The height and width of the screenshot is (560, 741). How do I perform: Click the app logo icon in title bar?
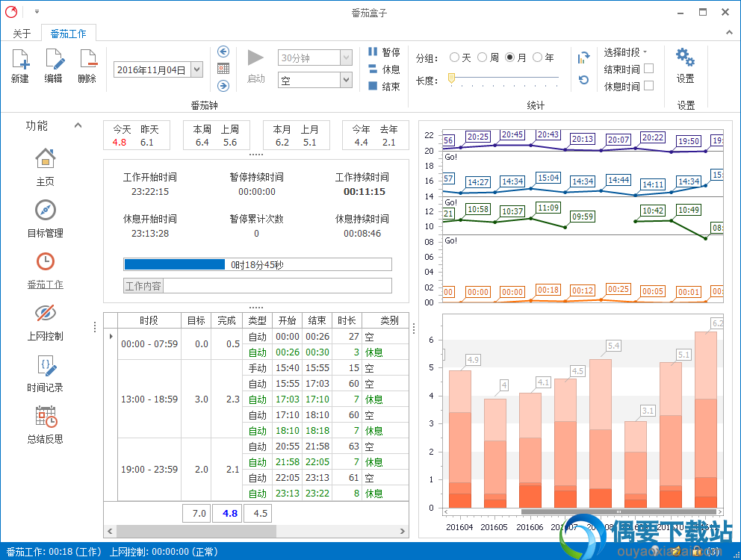click(x=11, y=12)
